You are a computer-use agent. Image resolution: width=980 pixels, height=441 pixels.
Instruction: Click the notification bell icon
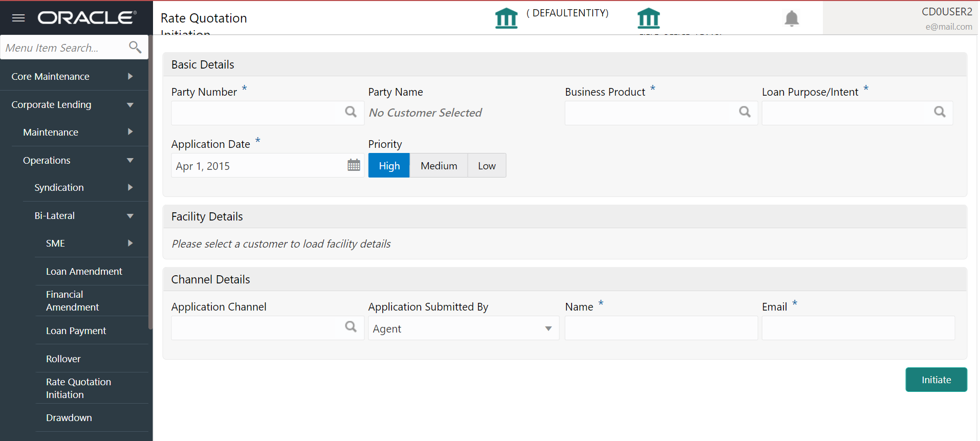click(x=792, y=18)
